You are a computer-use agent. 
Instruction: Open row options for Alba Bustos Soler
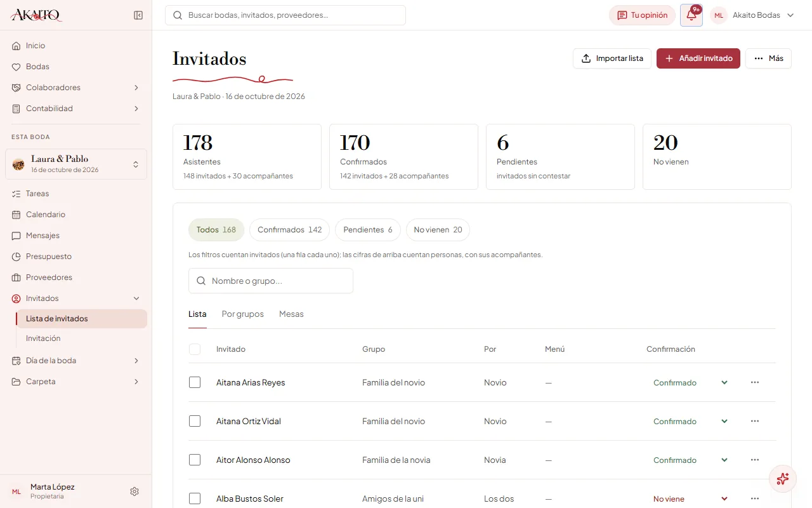[755, 498]
